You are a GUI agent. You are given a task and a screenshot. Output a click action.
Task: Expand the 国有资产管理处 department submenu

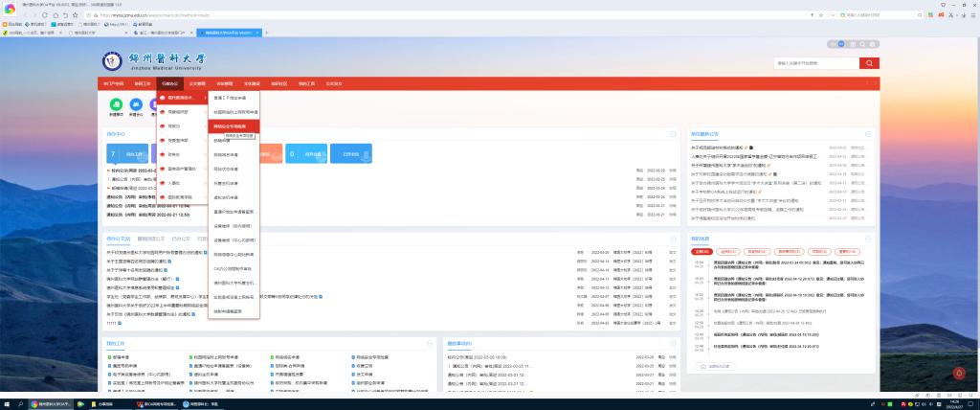point(183,169)
